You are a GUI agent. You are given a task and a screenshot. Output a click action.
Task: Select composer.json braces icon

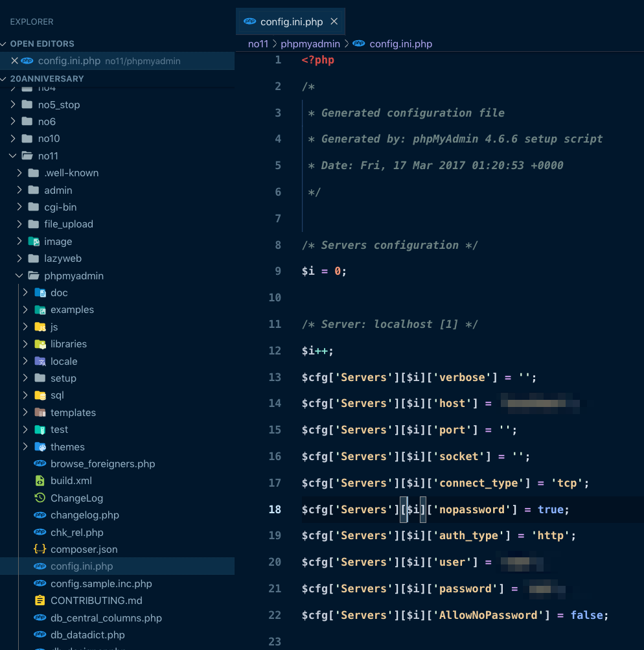point(40,550)
